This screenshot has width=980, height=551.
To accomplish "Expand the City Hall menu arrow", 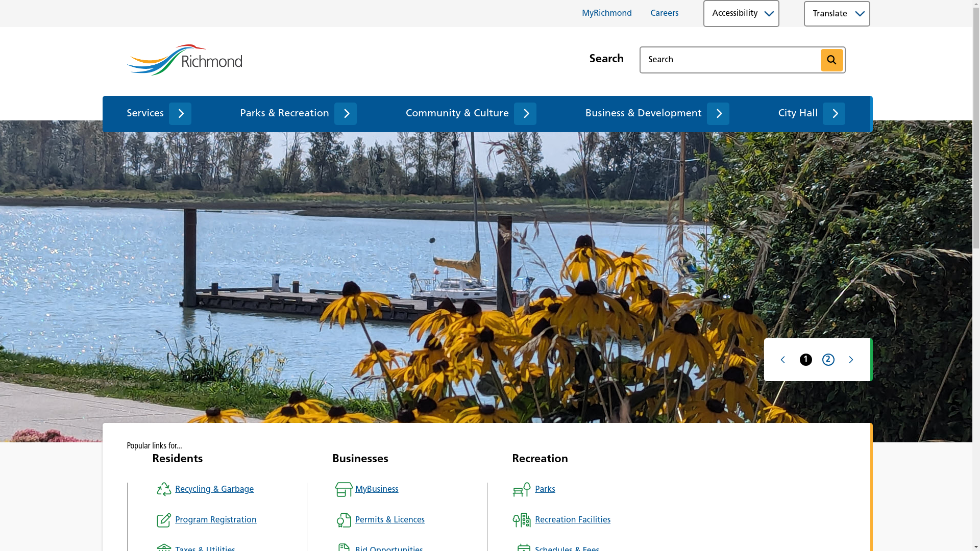I will pos(834,114).
